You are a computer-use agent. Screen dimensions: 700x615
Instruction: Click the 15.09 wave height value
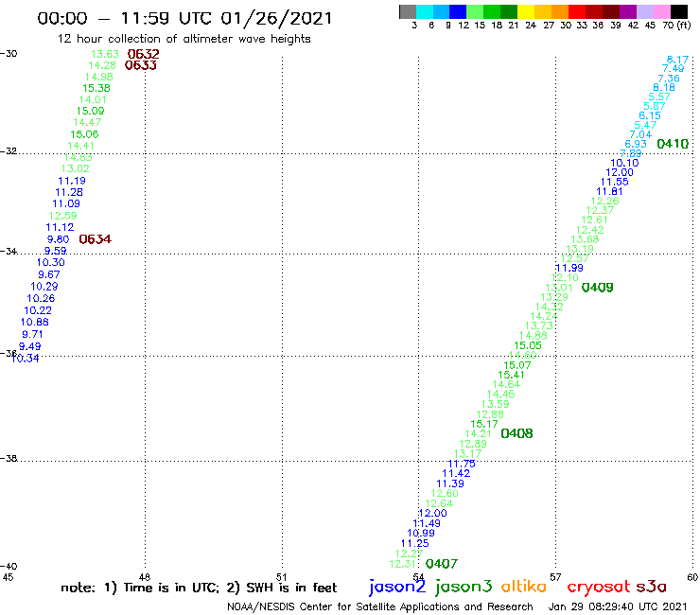click(91, 111)
